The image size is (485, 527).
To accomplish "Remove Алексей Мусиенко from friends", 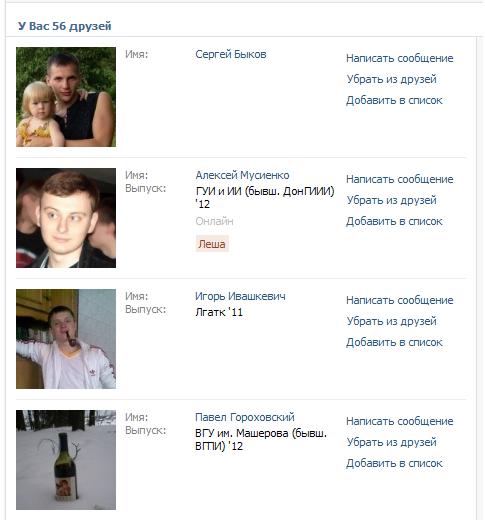I will tap(392, 200).
